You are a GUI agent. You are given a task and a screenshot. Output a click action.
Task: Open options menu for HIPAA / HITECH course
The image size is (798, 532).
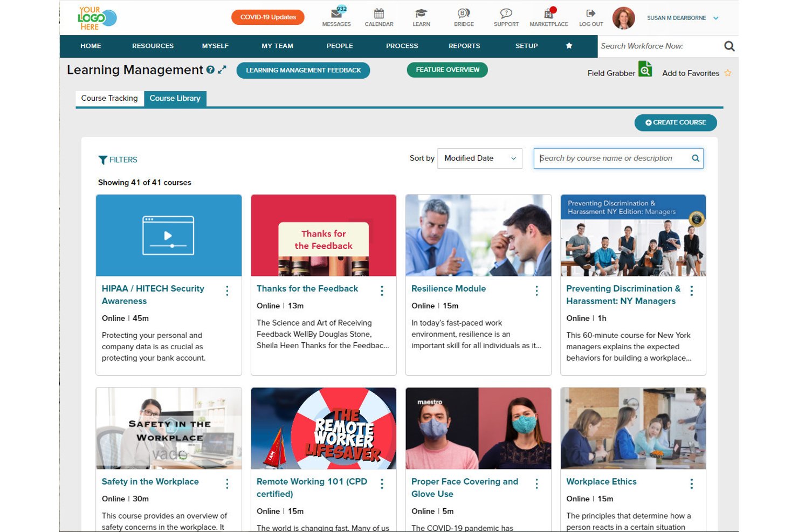click(x=227, y=291)
